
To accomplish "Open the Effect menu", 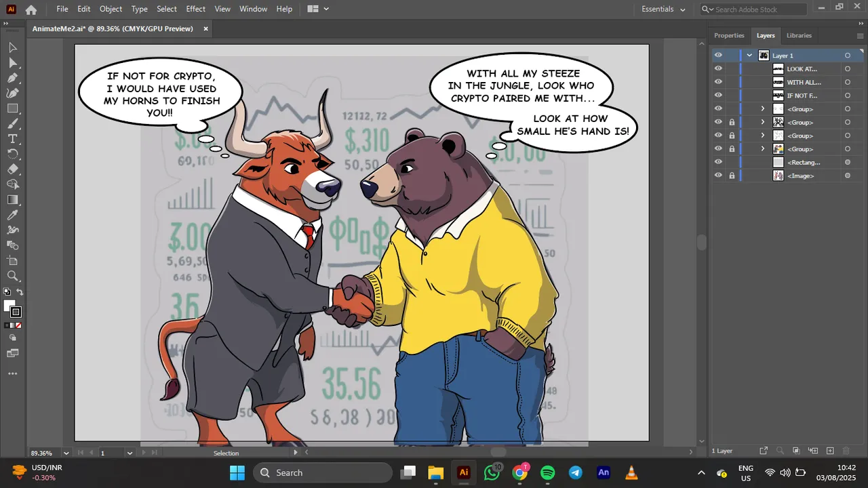I will click(x=195, y=9).
